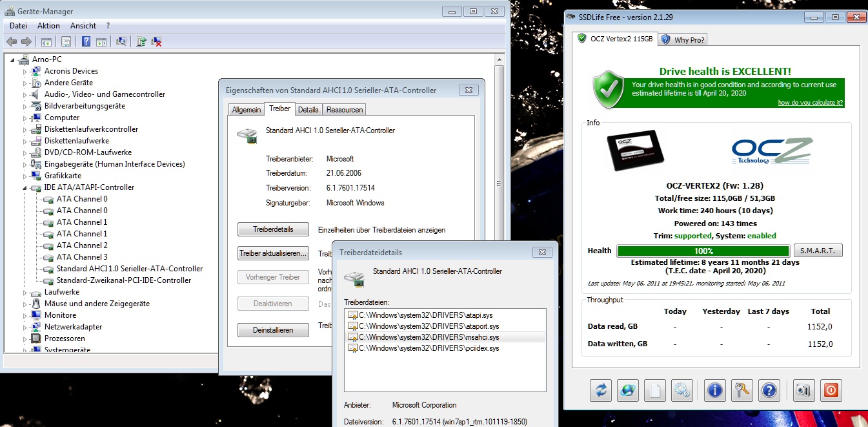Viewport: 868px width, 427px height.
Task: Expand the Bildverarbeitungsgeräte node
Action: click(x=26, y=106)
